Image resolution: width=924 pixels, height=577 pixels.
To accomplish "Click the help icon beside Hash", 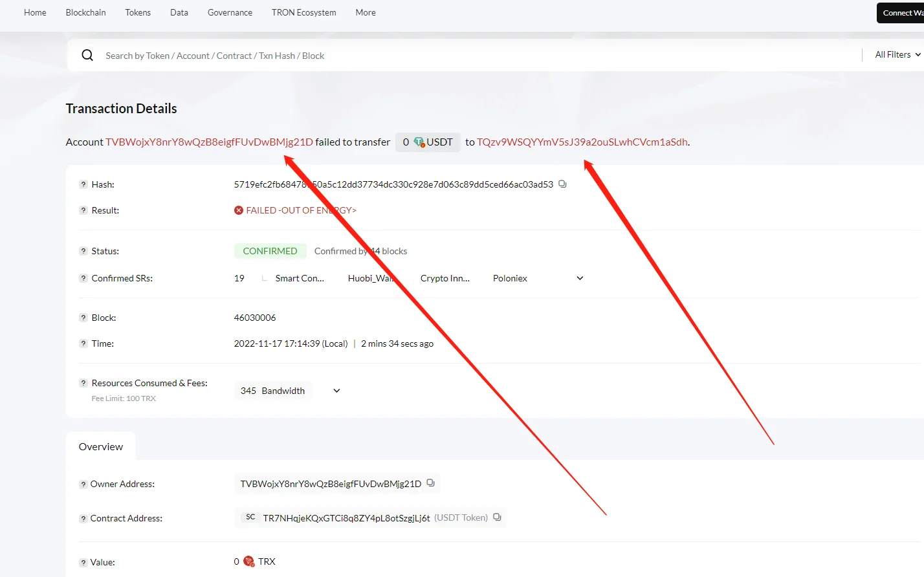I will click(x=83, y=184).
